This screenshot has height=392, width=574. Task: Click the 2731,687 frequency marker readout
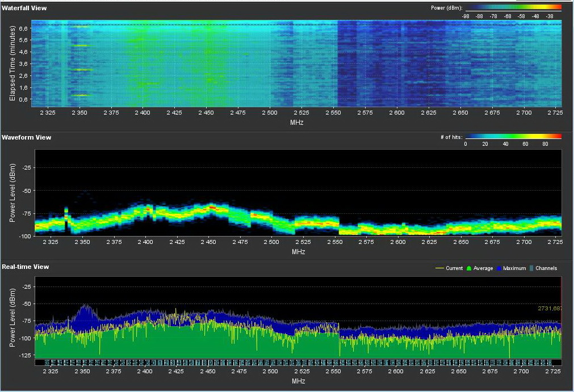[549, 308]
